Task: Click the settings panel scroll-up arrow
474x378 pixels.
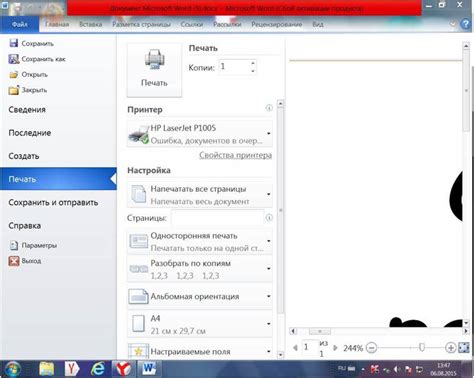Action: click(x=281, y=104)
